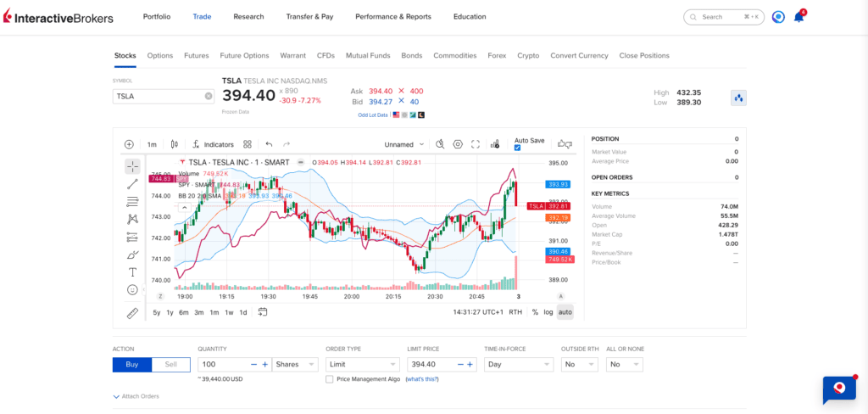This screenshot has height=414, width=868.
Task: Select the Sell action
Action: pyautogui.click(x=171, y=365)
